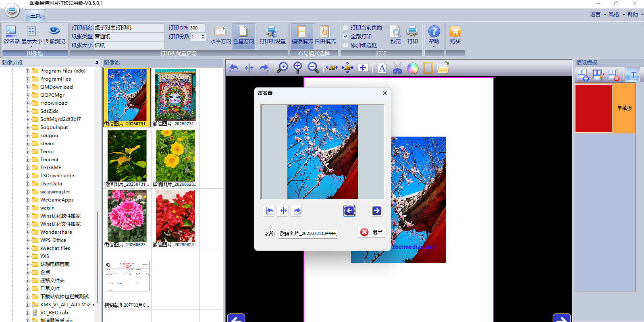Expand the Program Files (x86) folder
This screenshot has width=644, height=322.
point(27,71)
